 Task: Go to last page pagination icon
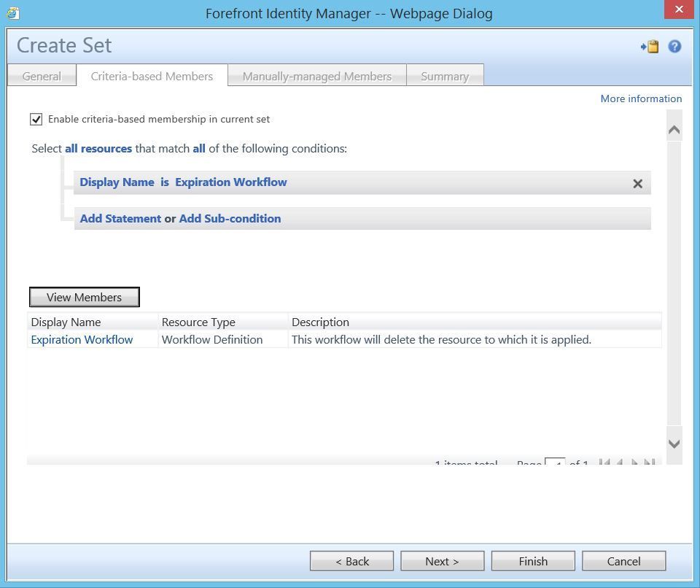[650, 462]
